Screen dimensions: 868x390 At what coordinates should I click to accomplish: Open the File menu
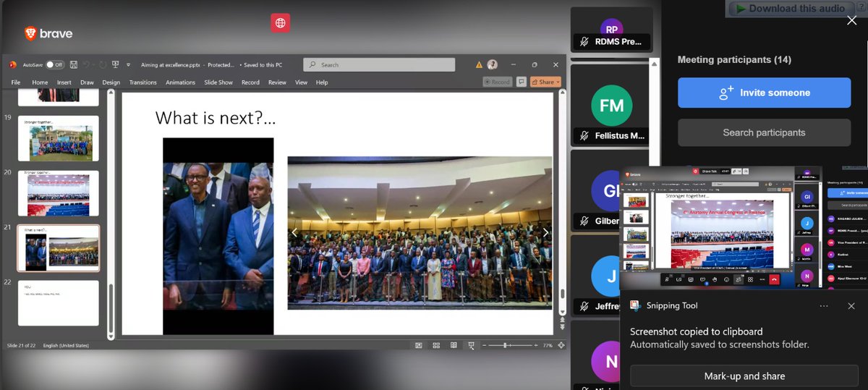click(x=16, y=82)
